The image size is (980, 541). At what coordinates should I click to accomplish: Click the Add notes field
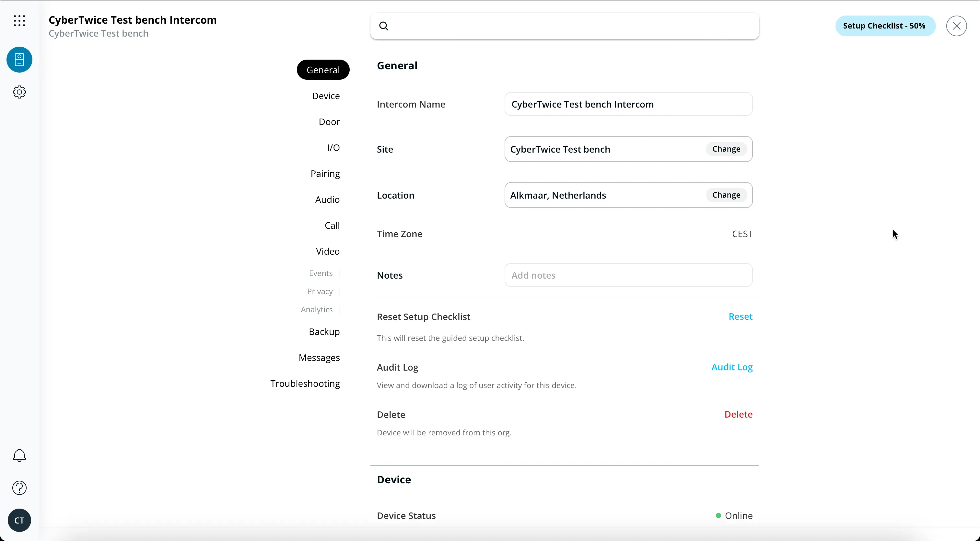[x=628, y=275]
